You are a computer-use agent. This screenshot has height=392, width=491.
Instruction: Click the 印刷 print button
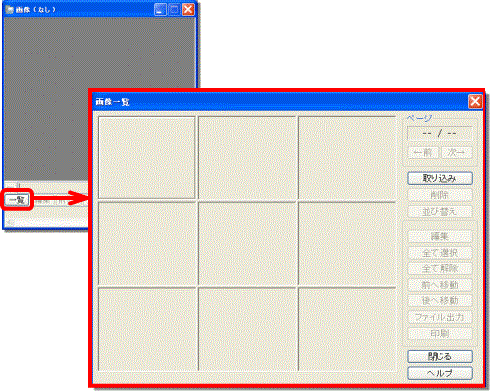pos(440,333)
